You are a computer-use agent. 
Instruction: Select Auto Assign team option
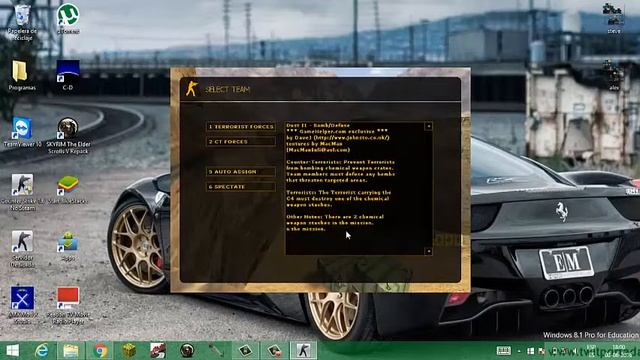tap(241, 172)
